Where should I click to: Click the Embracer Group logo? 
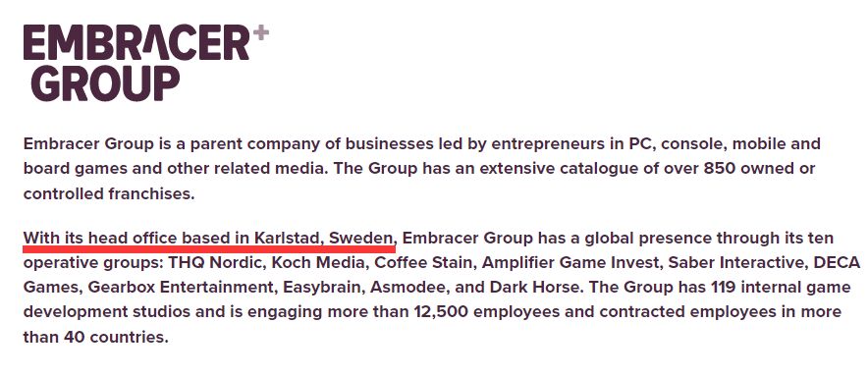pos(145,63)
